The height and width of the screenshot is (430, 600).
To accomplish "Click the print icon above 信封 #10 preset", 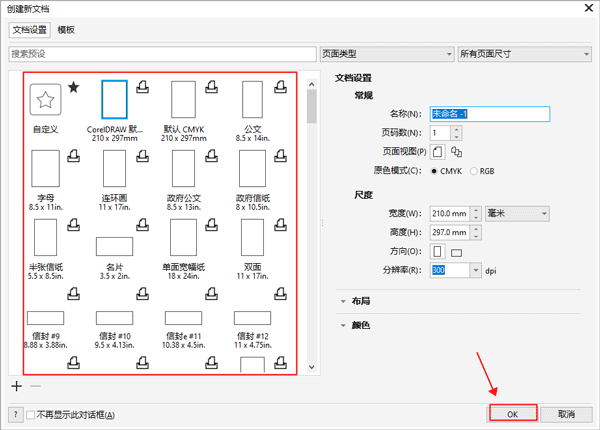I will tap(142, 294).
